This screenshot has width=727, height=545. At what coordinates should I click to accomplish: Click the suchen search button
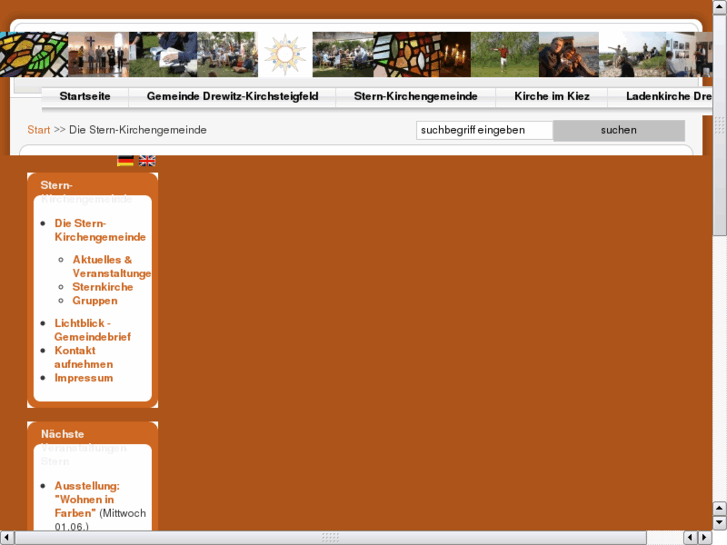[x=619, y=130]
